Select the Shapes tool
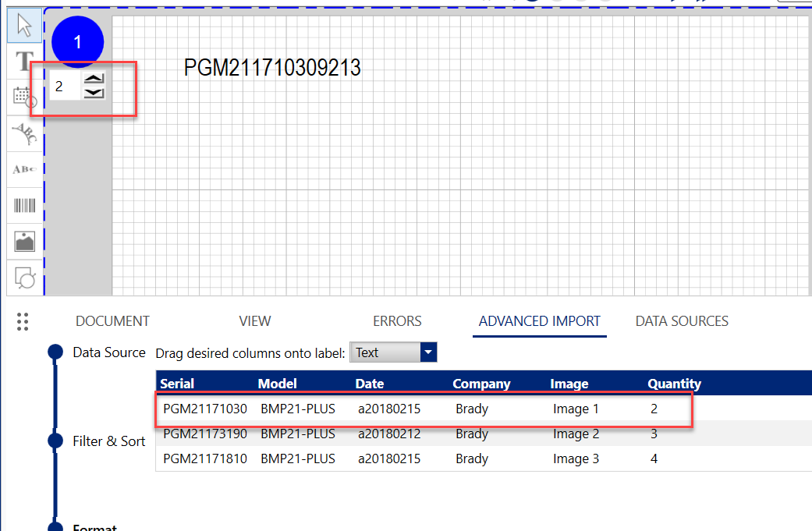This screenshot has height=531, width=812. [x=25, y=277]
